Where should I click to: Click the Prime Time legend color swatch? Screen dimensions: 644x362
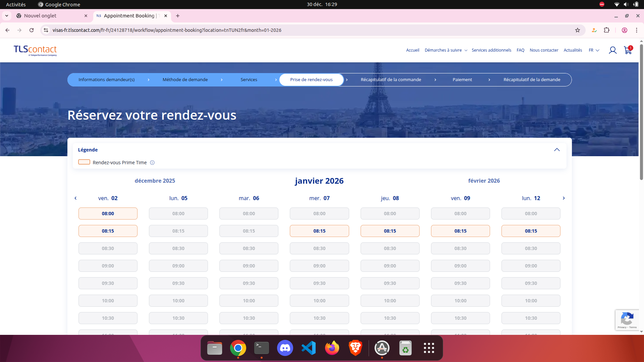pos(84,162)
